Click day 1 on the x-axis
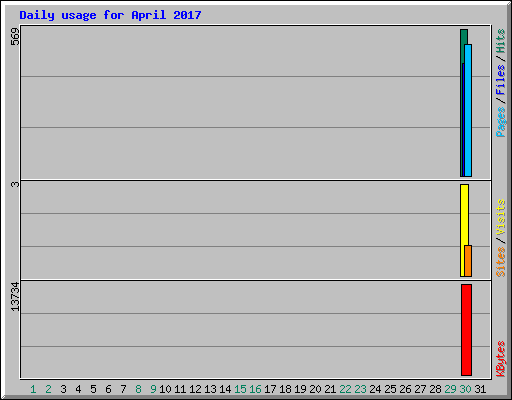 click(33, 389)
